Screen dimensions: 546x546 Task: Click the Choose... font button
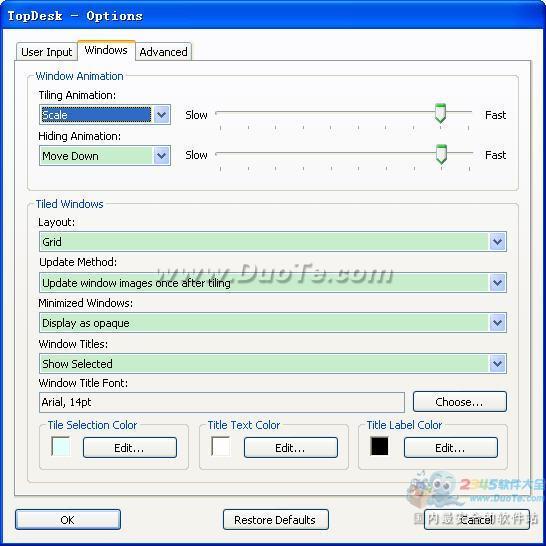pyautogui.click(x=460, y=402)
